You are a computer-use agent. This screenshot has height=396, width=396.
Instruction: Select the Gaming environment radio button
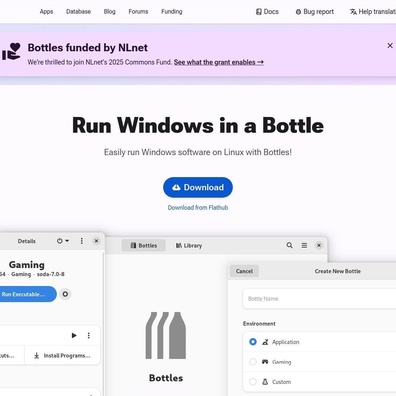253,362
